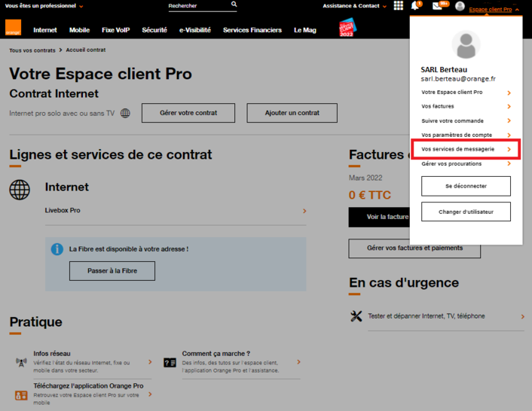Open the Mobile nav menu
The height and width of the screenshot is (411, 532).
click(79, 30)
